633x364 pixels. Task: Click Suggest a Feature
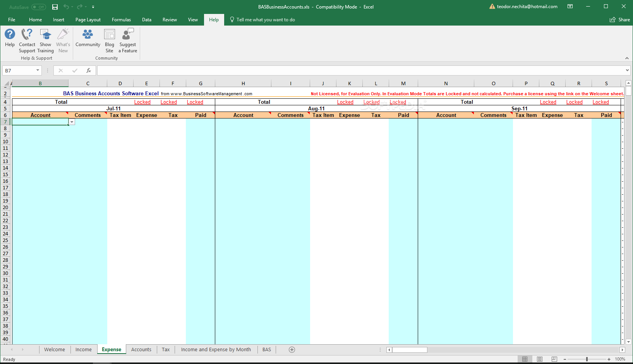click(x=128, y=41)
